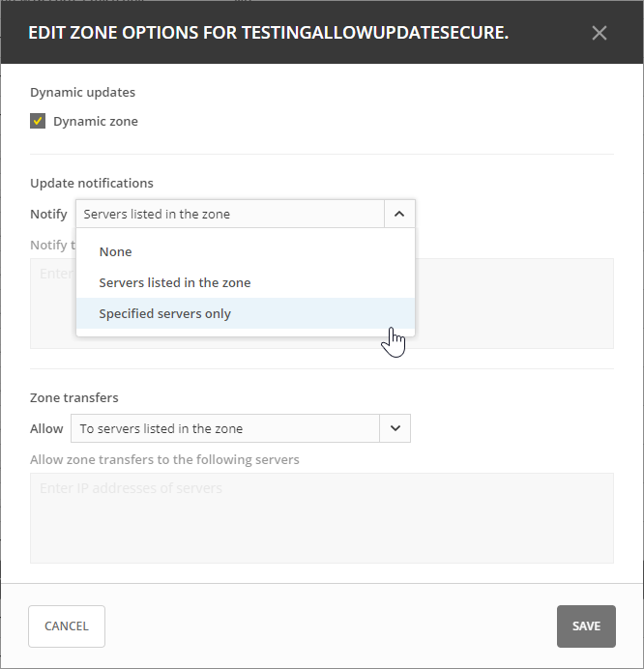Select None from the Notify list

point(115,251)
